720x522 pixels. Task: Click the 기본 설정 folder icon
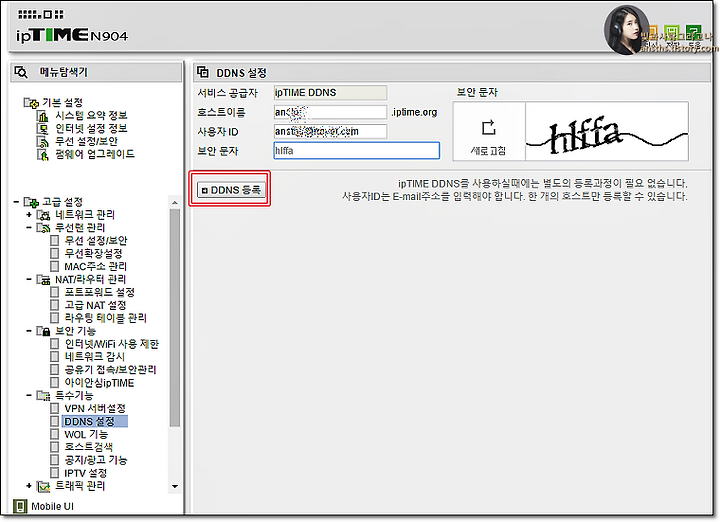coord(31,102)
